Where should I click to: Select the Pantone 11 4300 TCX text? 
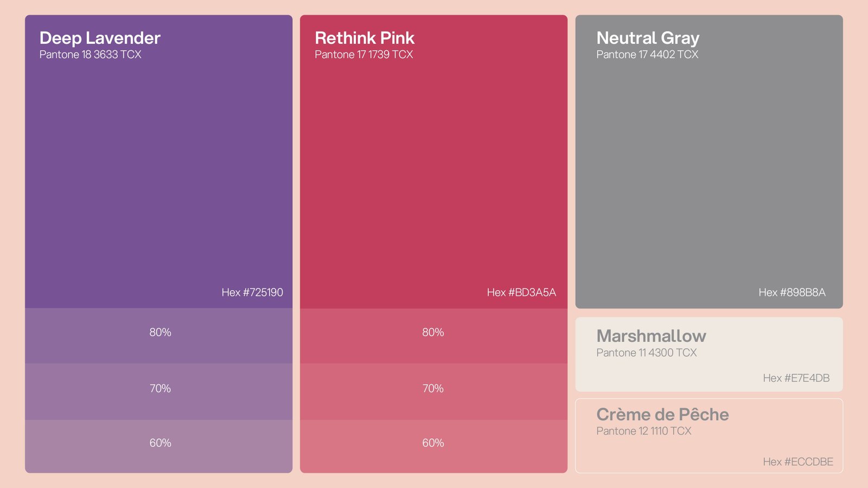646,353
